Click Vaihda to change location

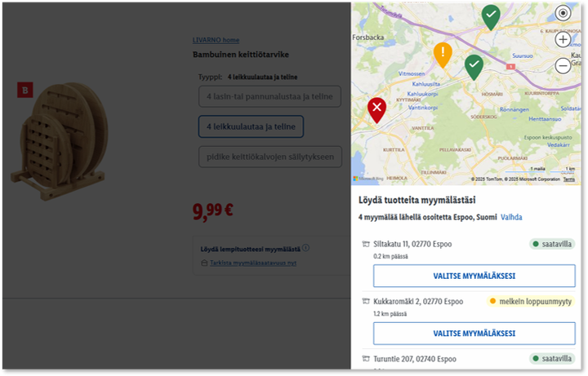pos(511,217)
